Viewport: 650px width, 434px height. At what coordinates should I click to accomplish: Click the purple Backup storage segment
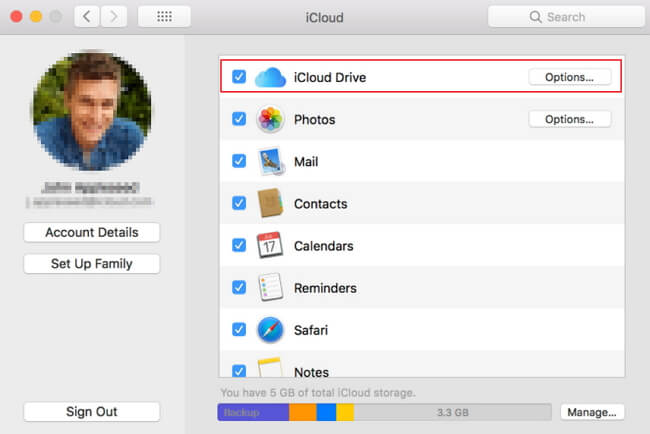pyautogui.click(x=253, y=412)
